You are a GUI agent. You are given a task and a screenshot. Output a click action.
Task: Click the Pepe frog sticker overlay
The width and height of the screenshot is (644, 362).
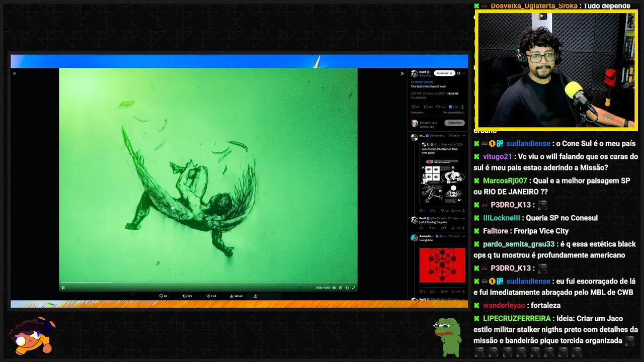[x=447, y=336]
